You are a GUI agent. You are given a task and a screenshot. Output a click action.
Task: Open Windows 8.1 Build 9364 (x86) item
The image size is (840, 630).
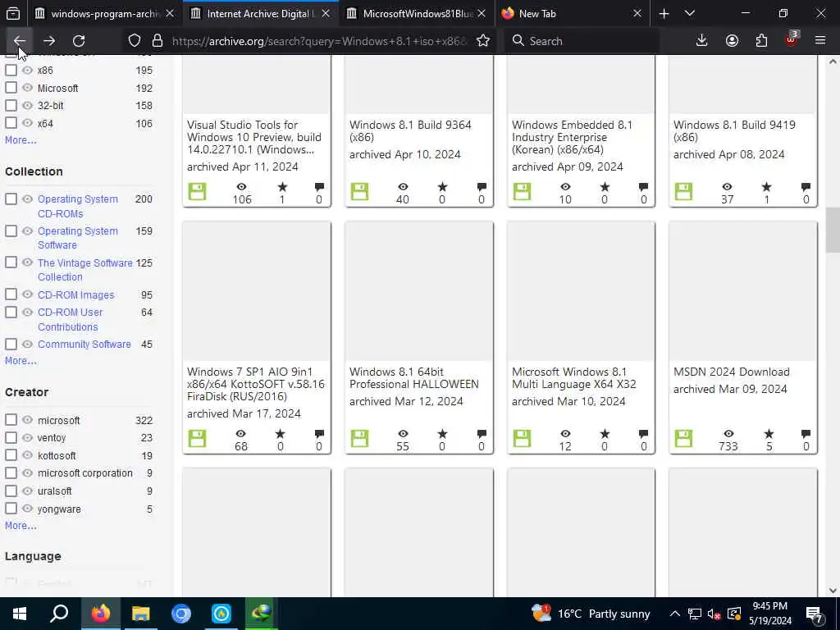[410, 130]
